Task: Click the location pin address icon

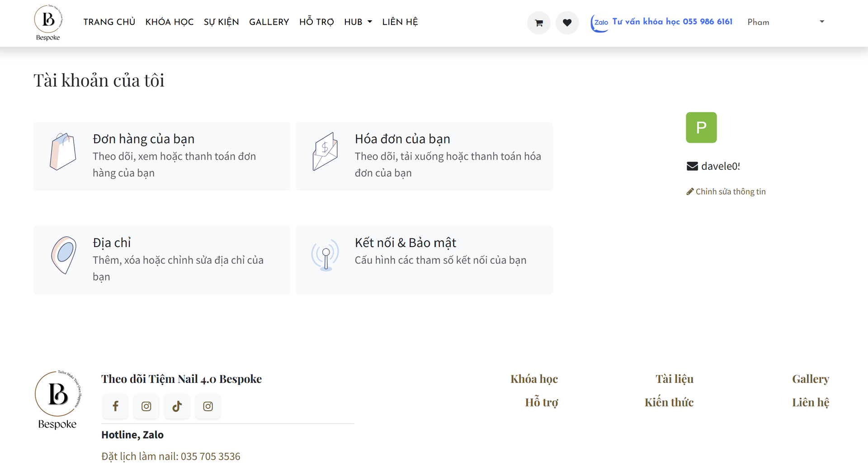Action: (x=63, y=255)
